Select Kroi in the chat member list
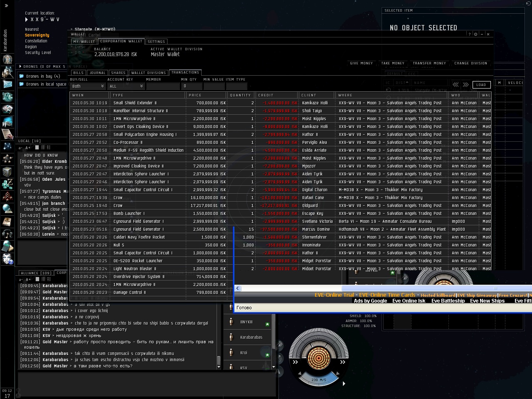 click(248, 353)
